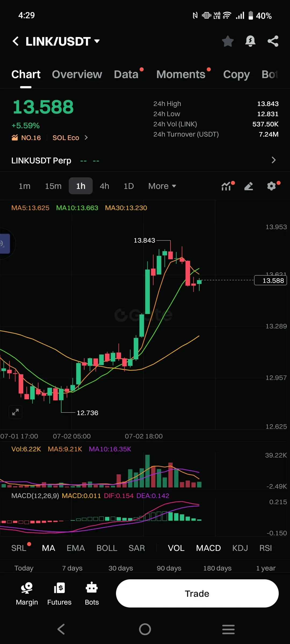Select the 1D timeframe
Screen dimensions: 290x644
coord(129,186)
